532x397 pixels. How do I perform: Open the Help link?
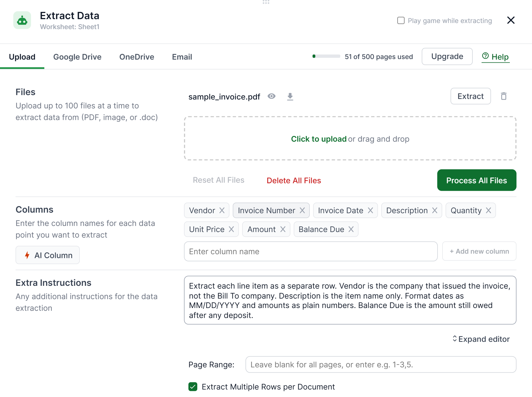click(x=495, y=57)
